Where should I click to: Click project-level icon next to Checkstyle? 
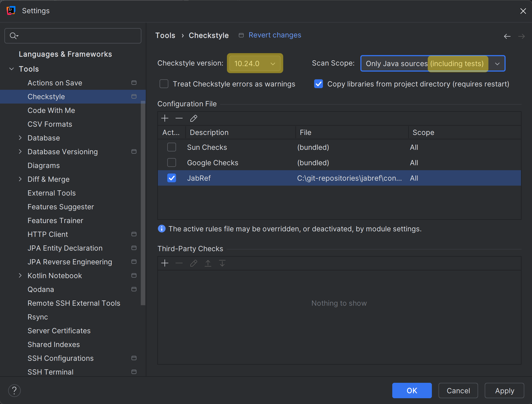[134, 96]
